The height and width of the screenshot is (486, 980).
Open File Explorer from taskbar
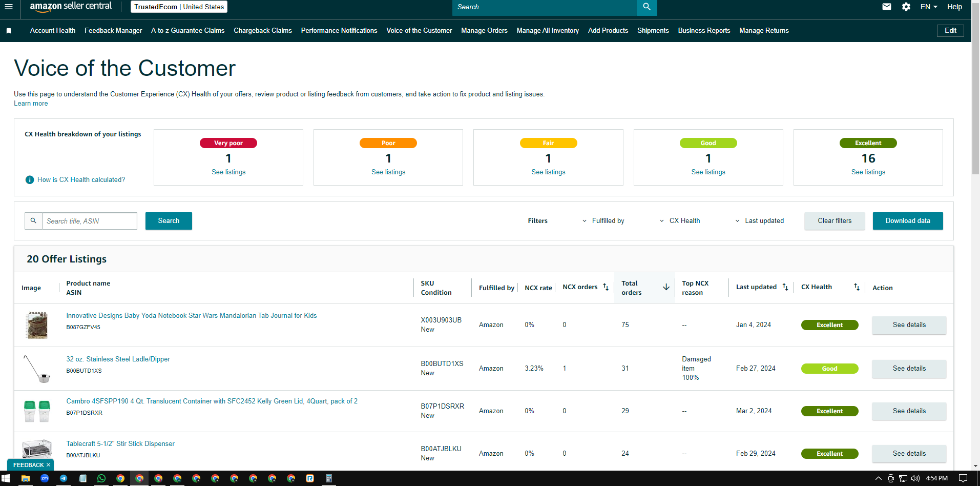(x=25, y=478)
